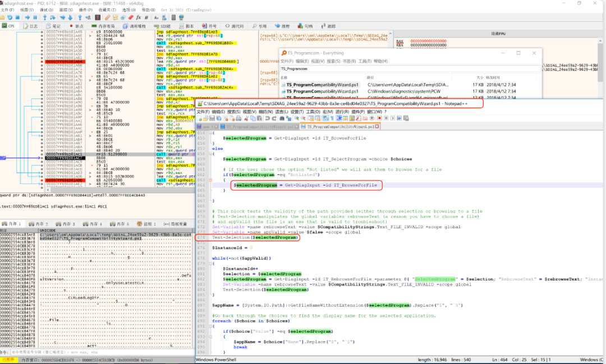Select 局部变量 locals tab
Viewport: 606px width, 364px height.
(x=175, y=224)
